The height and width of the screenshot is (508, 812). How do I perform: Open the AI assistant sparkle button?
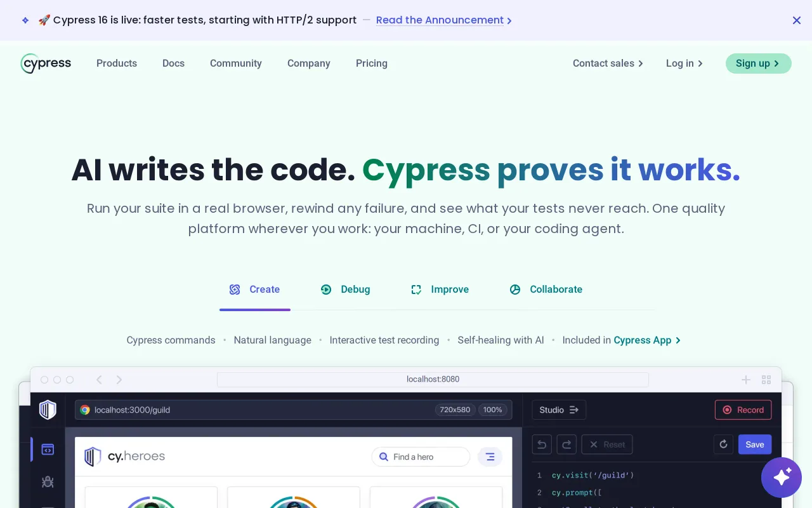pyautogui.click(x=782, y=478)
